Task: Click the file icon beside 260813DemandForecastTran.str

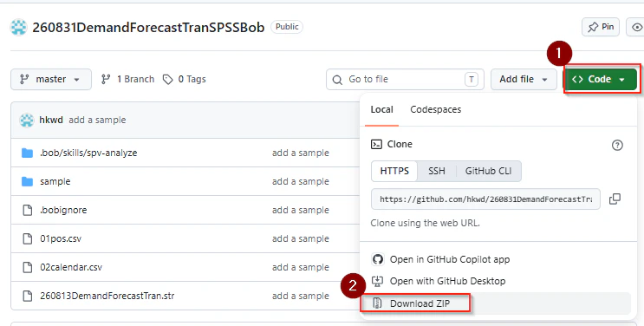Action: (27, 296)
